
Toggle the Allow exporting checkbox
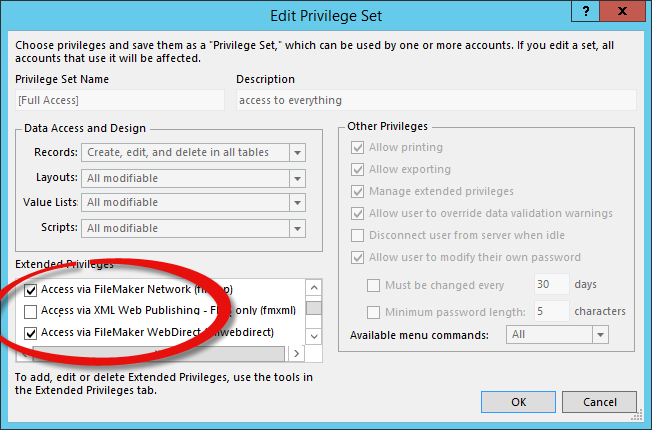pos(358,170)
